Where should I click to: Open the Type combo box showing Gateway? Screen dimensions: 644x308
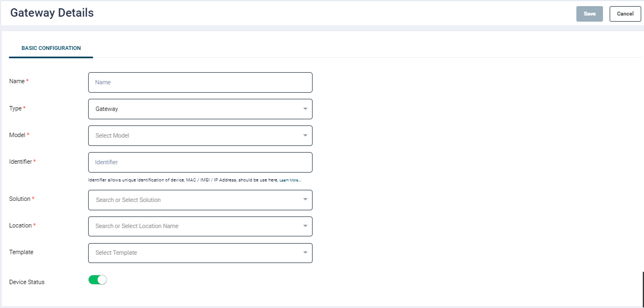tap(194, 109)
